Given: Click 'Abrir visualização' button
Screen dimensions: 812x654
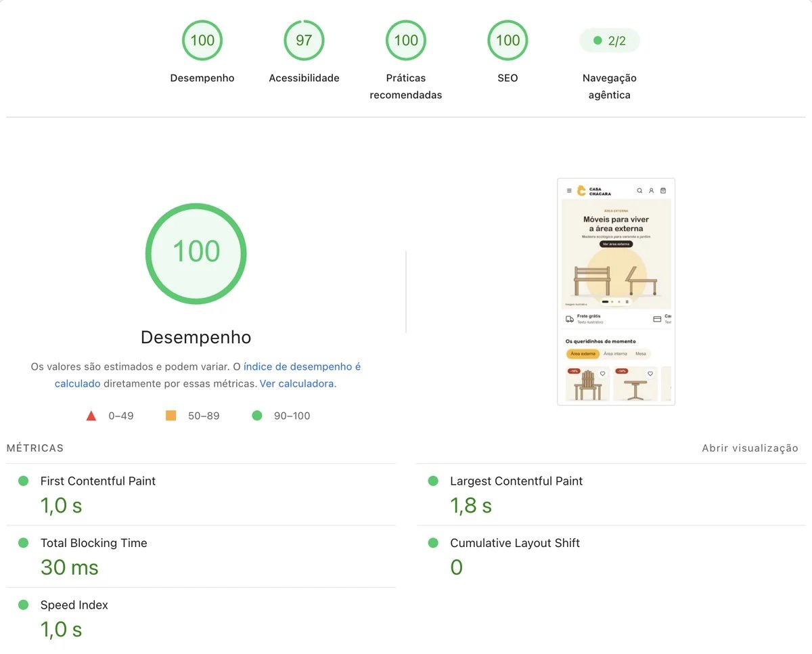Looking at the screenshot, I should (750, 448).
